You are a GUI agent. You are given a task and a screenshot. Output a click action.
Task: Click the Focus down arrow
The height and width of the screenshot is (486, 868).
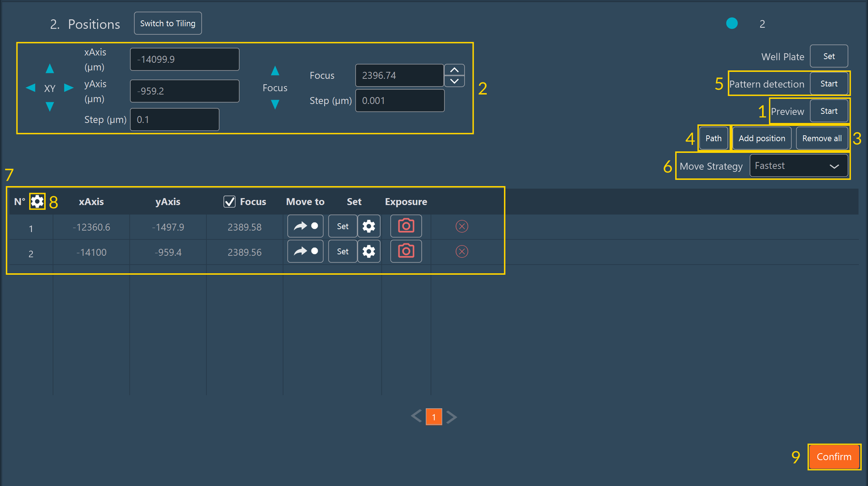coord(275,105)
